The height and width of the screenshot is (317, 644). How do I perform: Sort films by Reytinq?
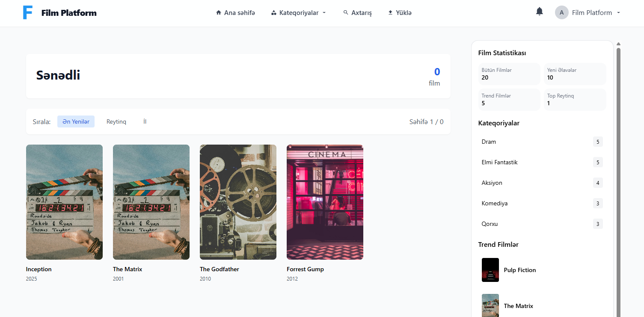click(116, 122)
